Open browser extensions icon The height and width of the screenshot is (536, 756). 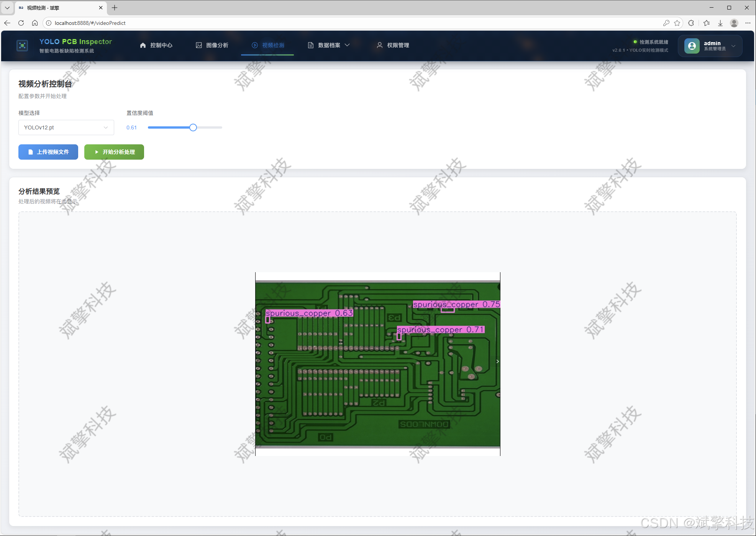tap(691, 23)
